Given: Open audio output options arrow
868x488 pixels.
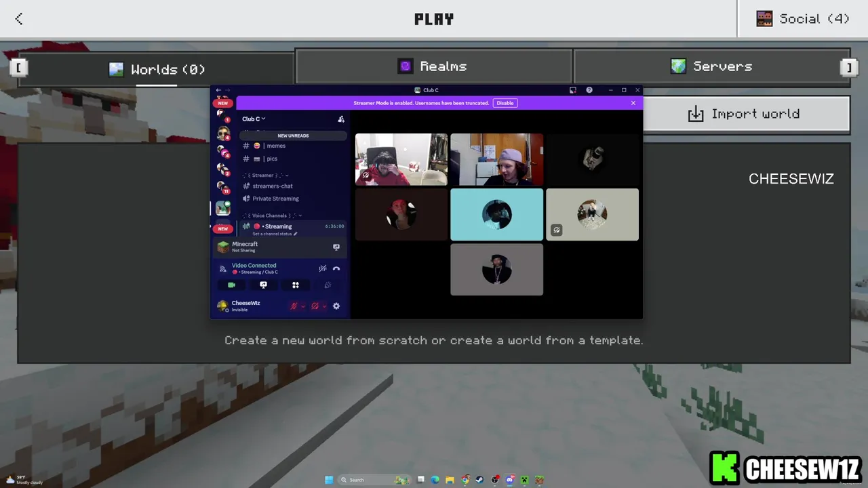Looking at the screenshot, I should tap(324, 306).
